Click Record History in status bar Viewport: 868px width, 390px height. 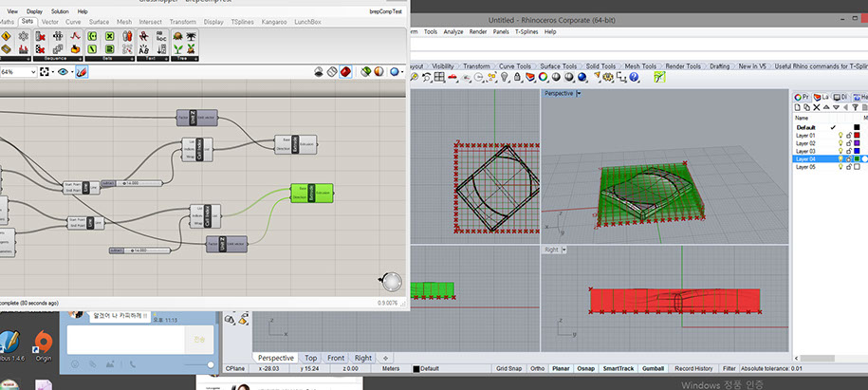[693, 368]
